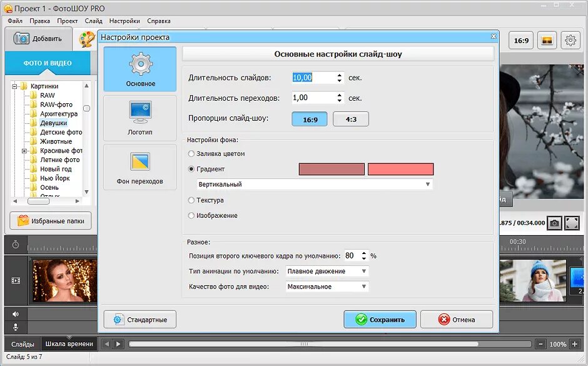This screenshot has width=588, height=366.
Task: Click the Отмена button
Action: 457,320
